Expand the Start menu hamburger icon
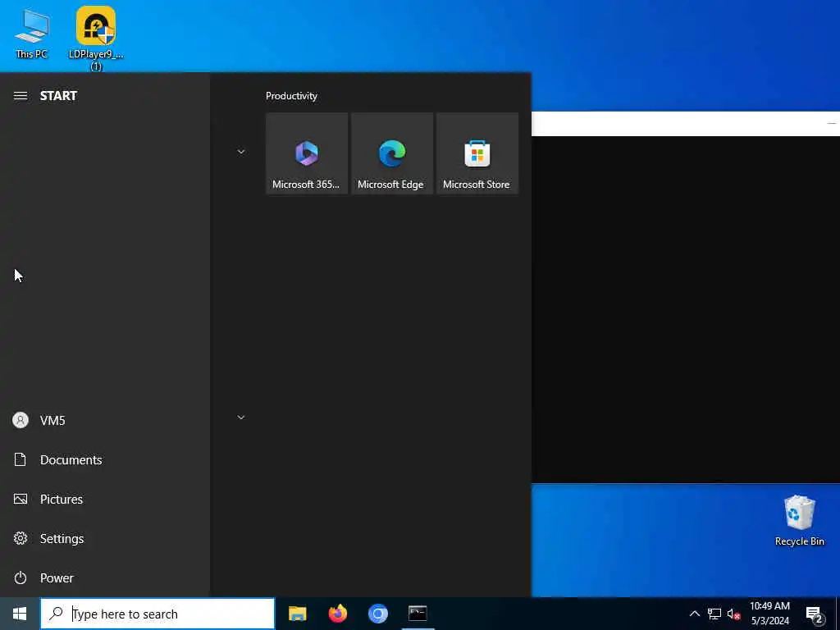The image size is (840, 630). click(21, 96)
